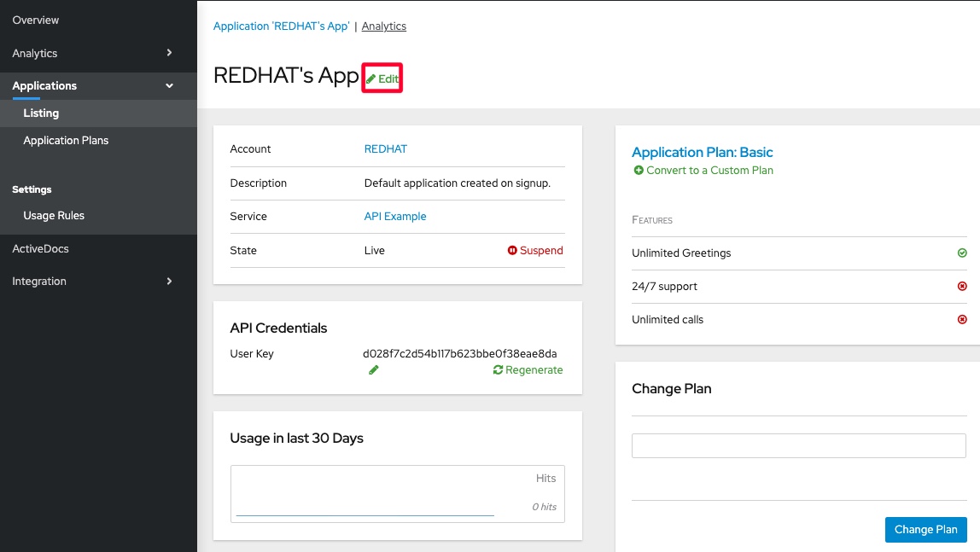Click the red X beside 24/7 support

coord(962,287)
